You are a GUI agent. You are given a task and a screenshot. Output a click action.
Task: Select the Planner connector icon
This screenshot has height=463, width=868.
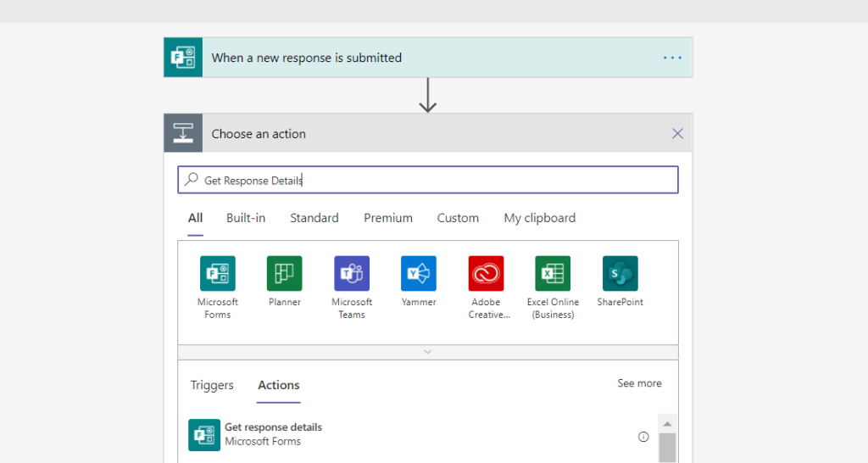pos(284,274)
